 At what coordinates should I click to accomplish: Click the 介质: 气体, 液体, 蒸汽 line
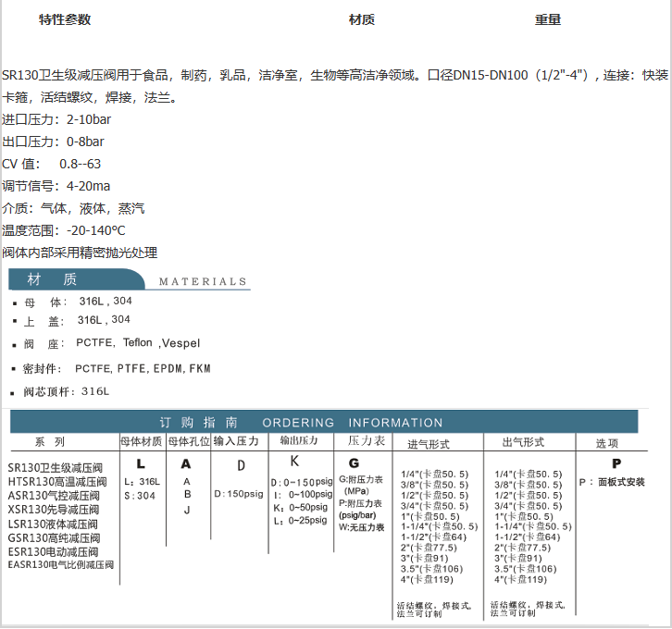point(73,208)
